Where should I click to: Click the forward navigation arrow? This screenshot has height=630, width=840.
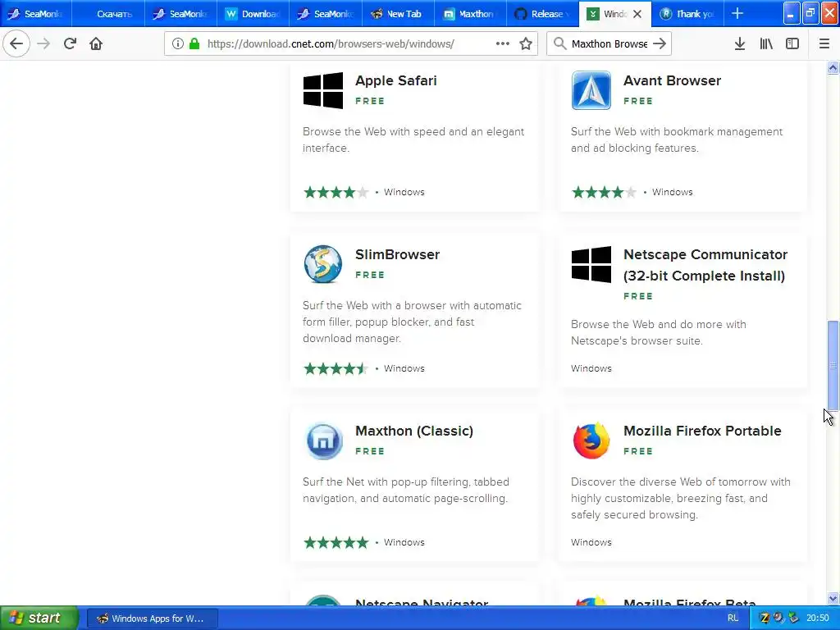43,43
